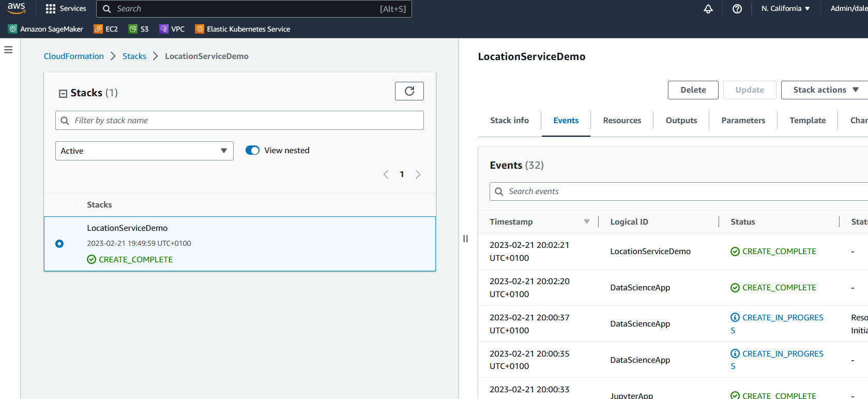Click the AWS logo home icon
This screenshot has height=399, width=868.
tap(16, 8)
